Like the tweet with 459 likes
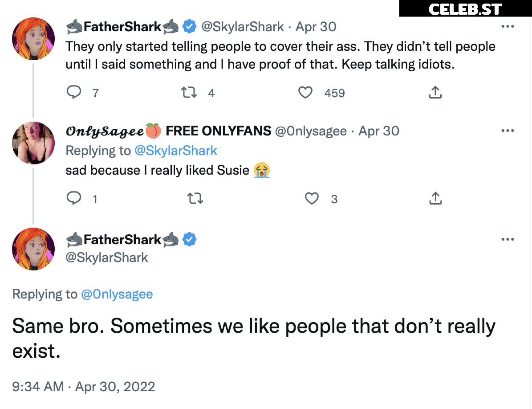Screen dimensions: 532x409 click(x=305, y=92)
